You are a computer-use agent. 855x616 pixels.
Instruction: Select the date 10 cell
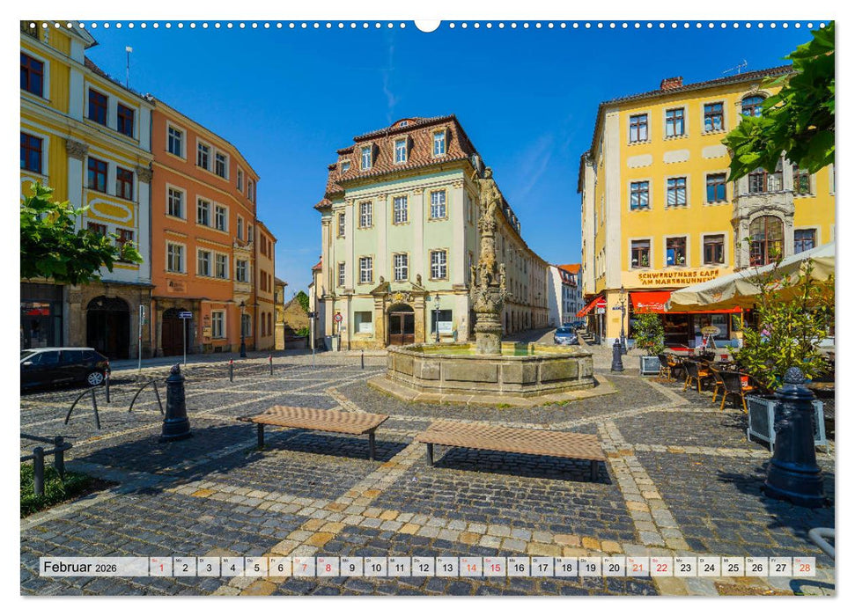click(376, 569)
